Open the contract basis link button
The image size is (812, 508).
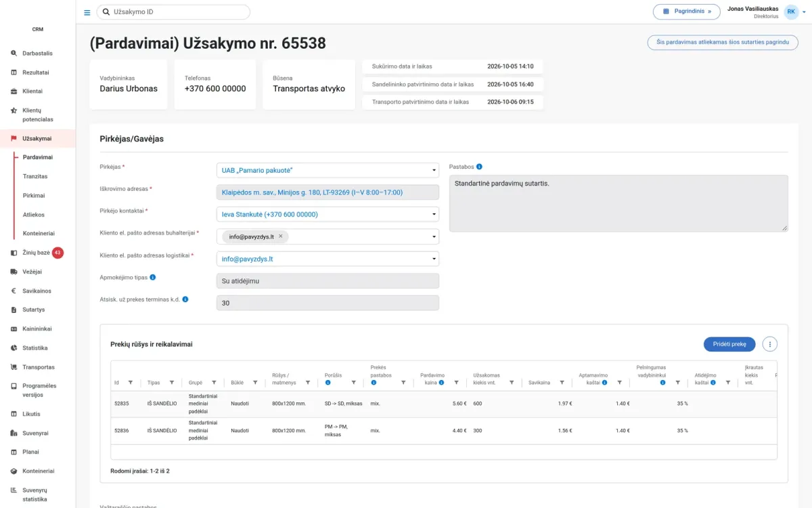[723, 42]
